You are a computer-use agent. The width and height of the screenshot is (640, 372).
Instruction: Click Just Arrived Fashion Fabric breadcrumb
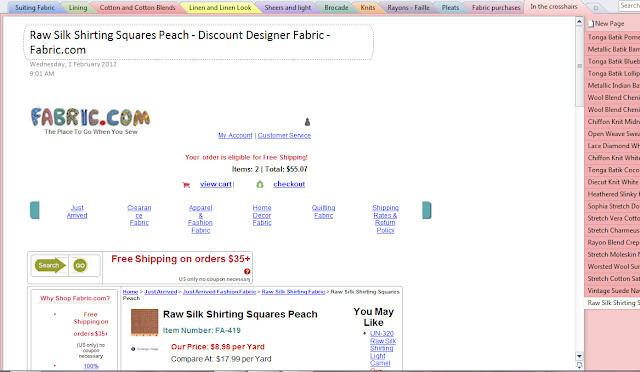click(x=219, y=292)
